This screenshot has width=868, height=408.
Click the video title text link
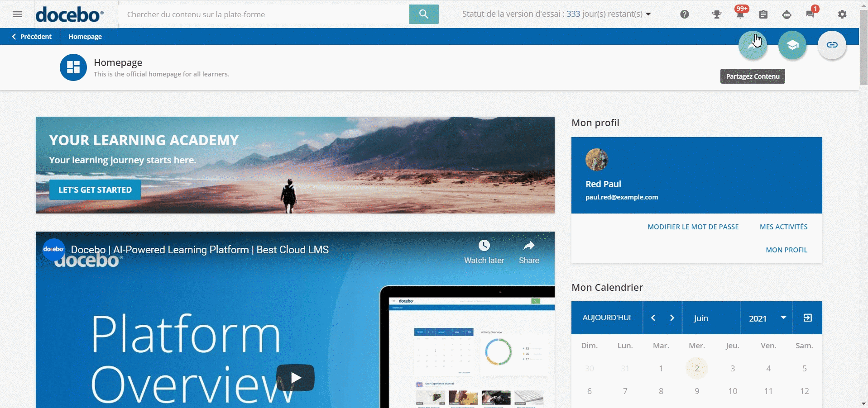point(200,250)
